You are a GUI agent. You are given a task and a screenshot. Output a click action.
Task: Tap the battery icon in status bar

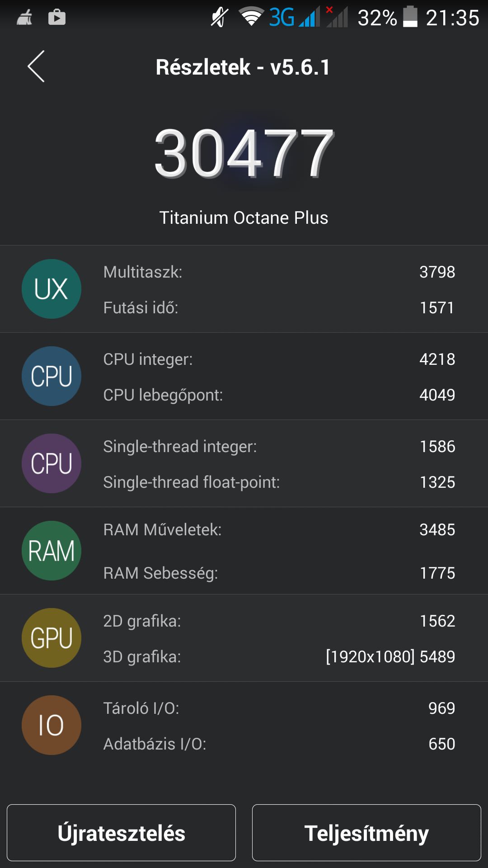click(x=410, y=17)
